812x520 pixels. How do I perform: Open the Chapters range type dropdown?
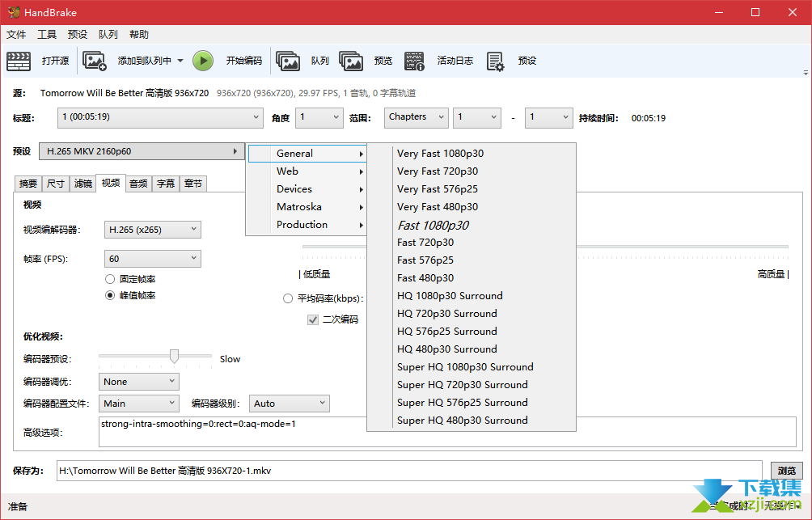417,117
